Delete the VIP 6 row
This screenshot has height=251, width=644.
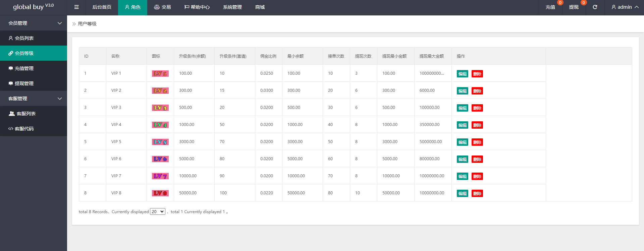[x=477, y=159]
